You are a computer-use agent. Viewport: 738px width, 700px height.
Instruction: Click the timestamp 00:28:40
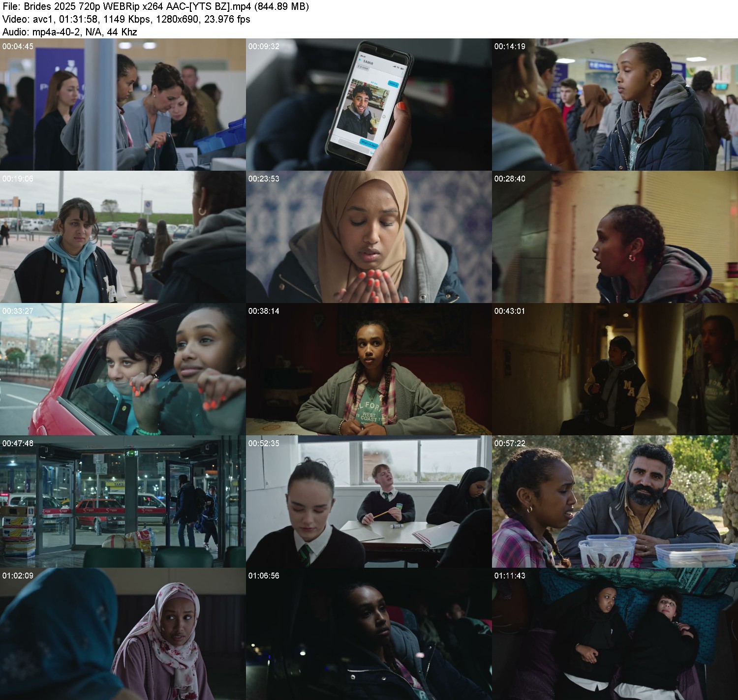click(x=510, y=179)
